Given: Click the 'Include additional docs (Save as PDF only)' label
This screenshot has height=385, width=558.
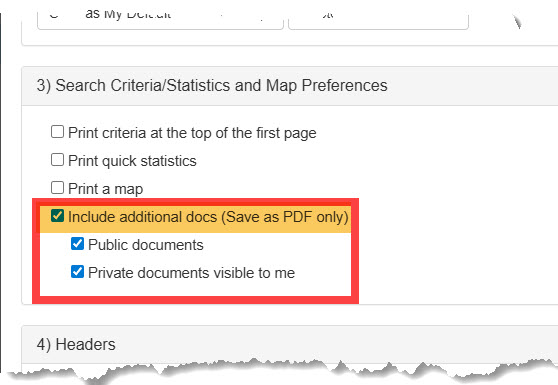Looking at the screenshot, I should coord(208,217).
